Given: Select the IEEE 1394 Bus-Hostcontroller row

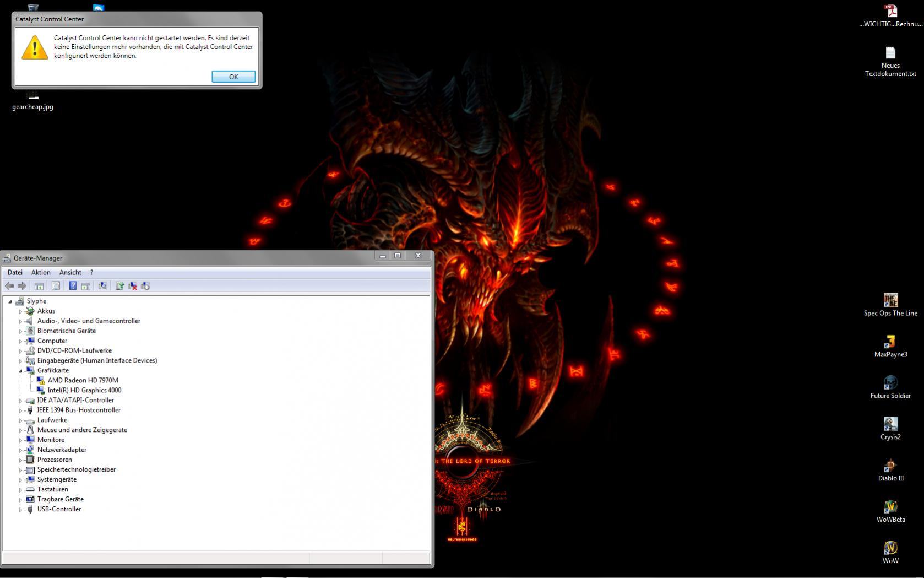Looking at the screenshot, I should pos(79,410).
